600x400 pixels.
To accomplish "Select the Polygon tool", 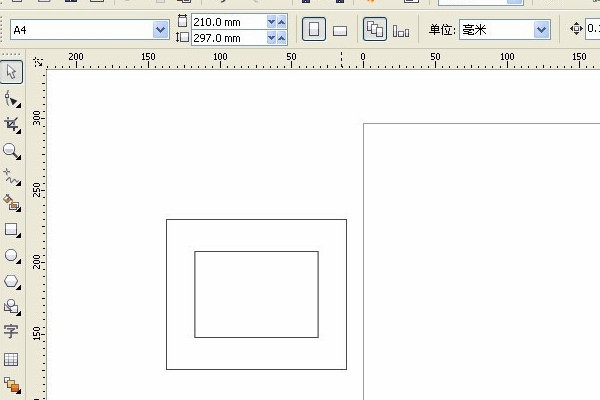I will pyautogui.click(x=12, y=281).
